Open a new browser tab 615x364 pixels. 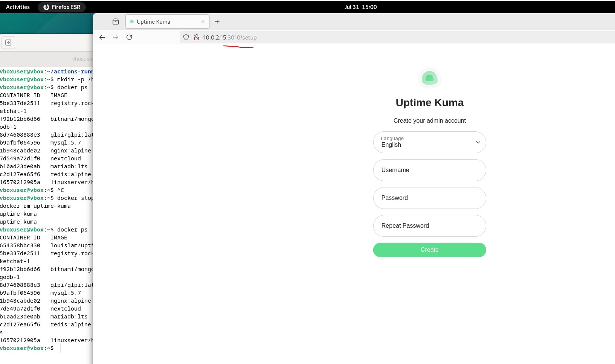[x=217, y=22]
